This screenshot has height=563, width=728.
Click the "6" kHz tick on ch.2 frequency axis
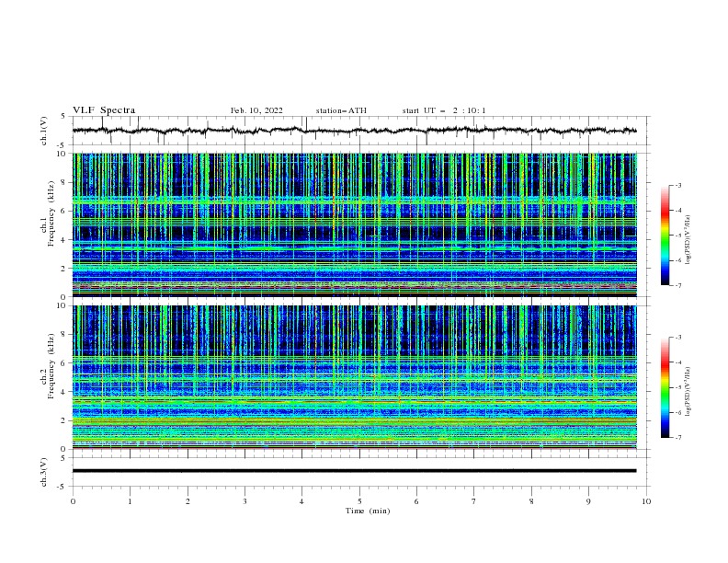[x=65, y=363]
